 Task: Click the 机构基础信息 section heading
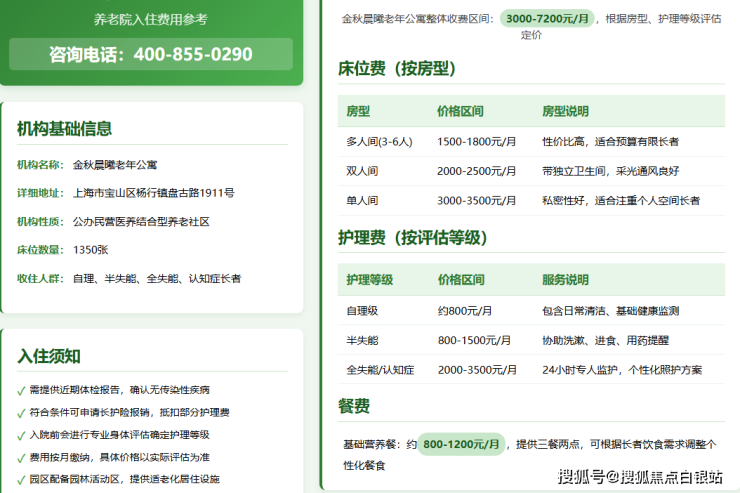point(64,128)
